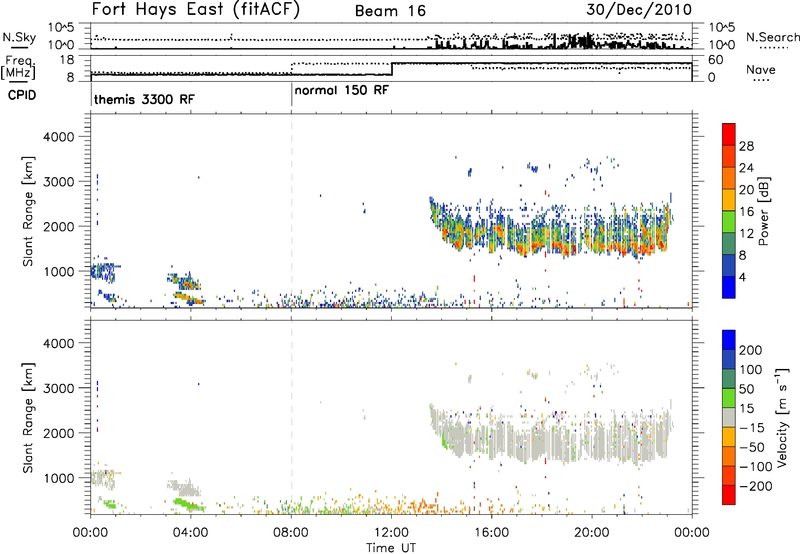The image size is (800, 554).
Task: Click the 'Fort Hays East (fitACF)' title
Action: point(195,10)
